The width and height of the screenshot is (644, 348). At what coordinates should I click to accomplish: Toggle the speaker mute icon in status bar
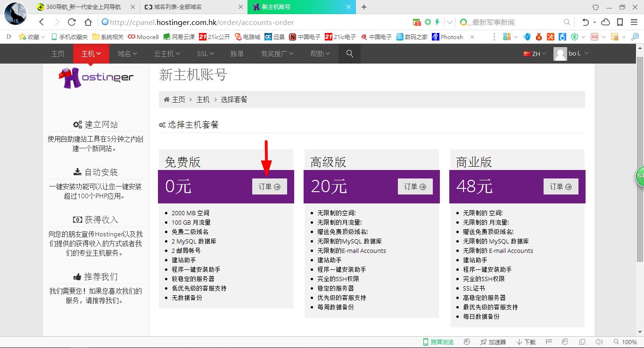point(599,342)
